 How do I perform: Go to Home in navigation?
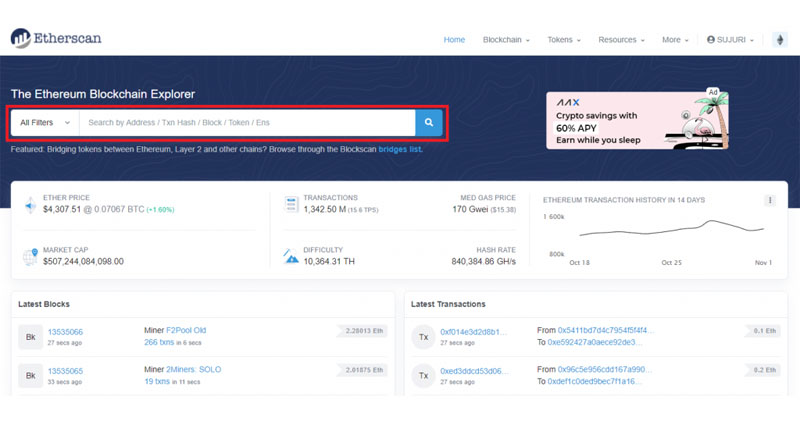tap(454, 40)
